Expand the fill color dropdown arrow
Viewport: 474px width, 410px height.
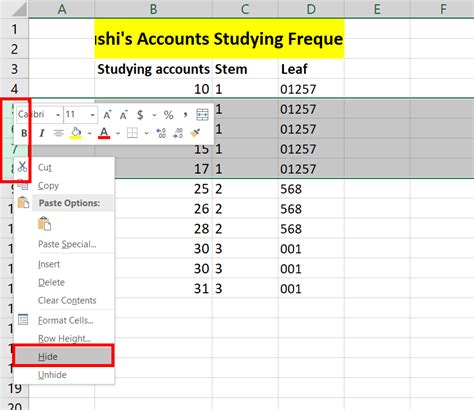pos(89,133)
